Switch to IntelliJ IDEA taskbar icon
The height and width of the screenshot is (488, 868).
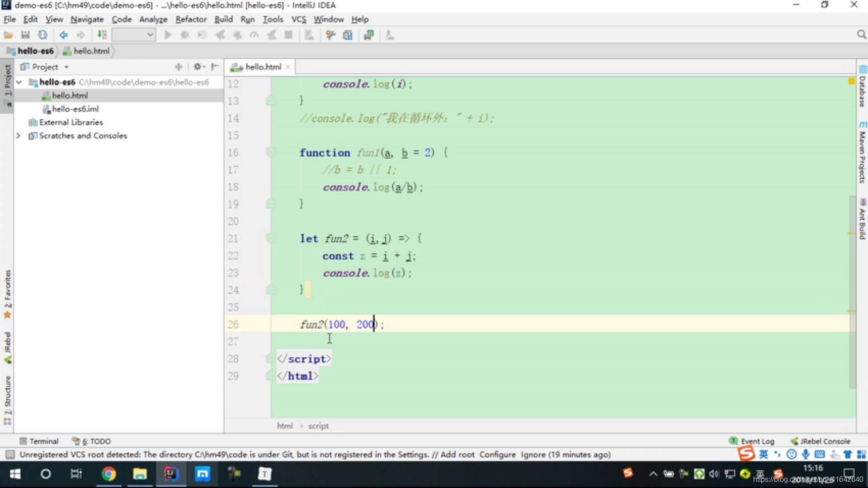[x=171, y=474]
